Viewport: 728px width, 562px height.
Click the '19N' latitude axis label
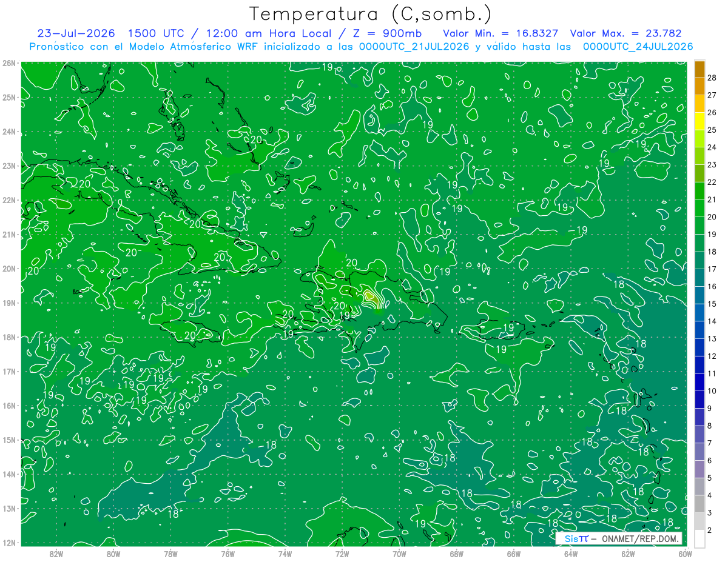8,303
